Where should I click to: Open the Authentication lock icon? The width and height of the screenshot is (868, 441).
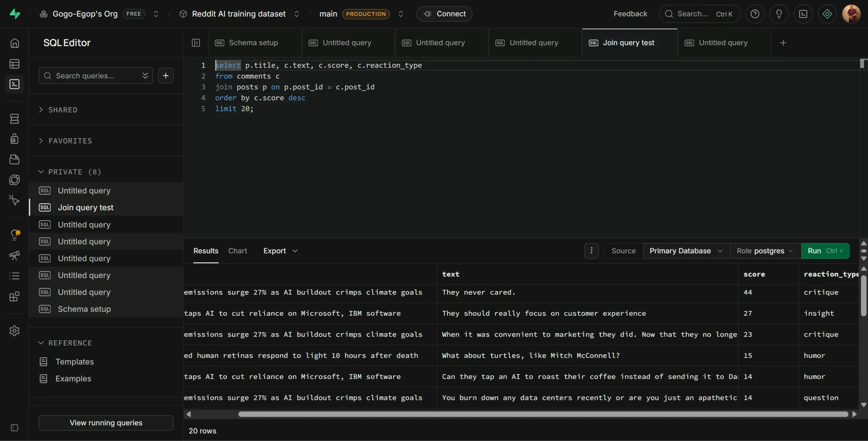click(14, 139)
